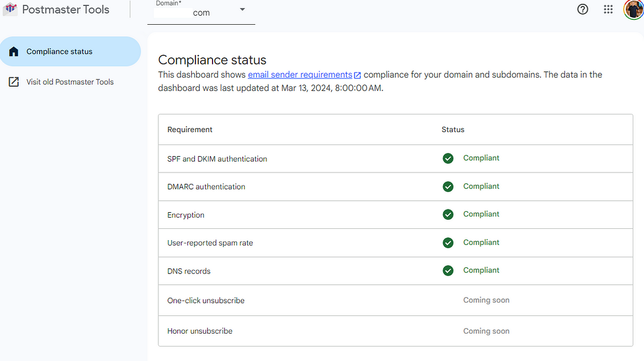Click the SPF and DKIM authentication row label

(217, 159)
